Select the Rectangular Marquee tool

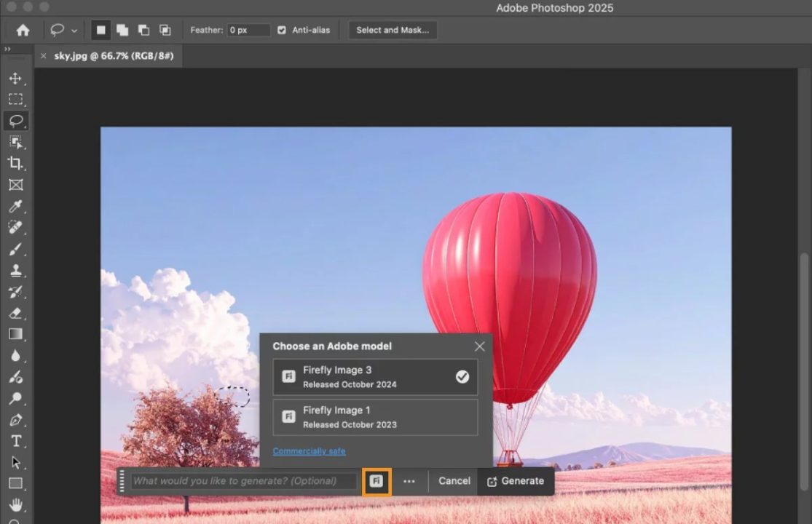(x=15, y=100)
